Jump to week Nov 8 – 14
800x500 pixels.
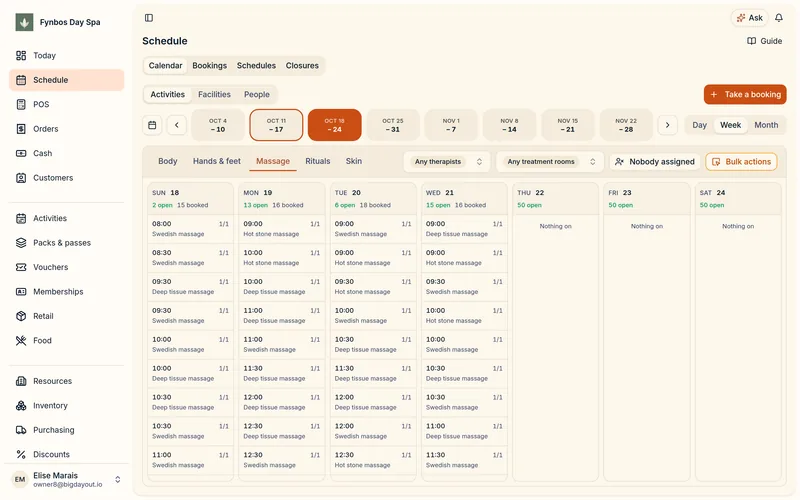pos(509,125)
